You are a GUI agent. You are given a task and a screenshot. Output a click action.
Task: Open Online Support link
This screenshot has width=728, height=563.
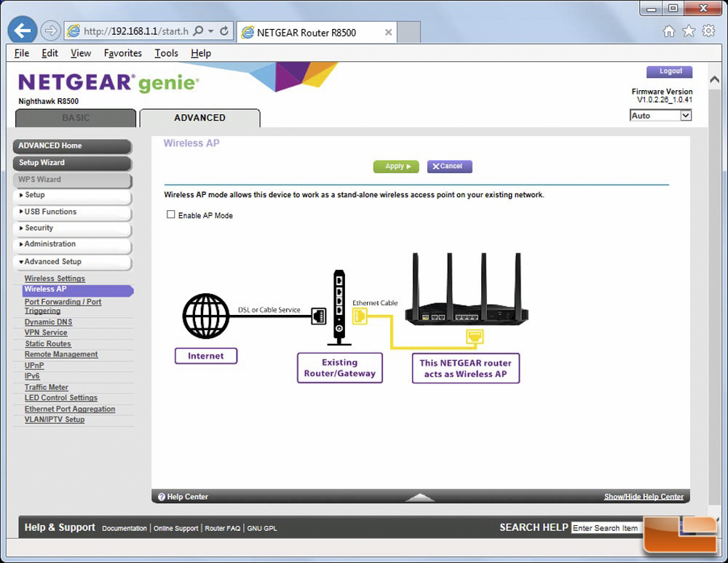pos(176,528)
